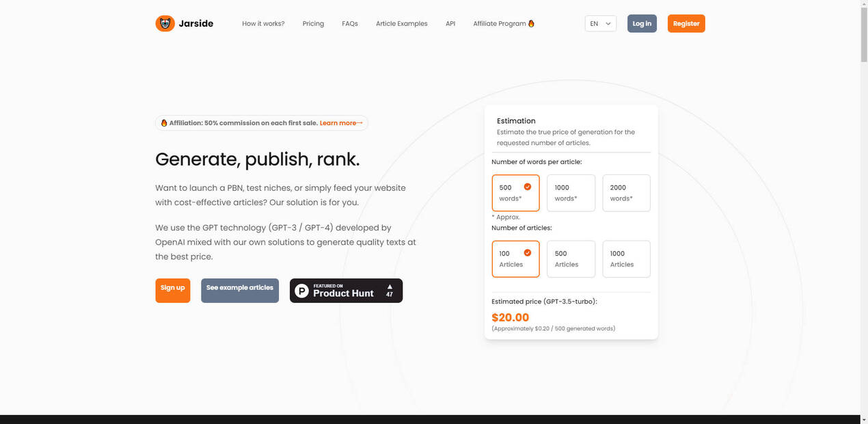
Task: View Article Examples from the navbar
Action: pos(401,23)
